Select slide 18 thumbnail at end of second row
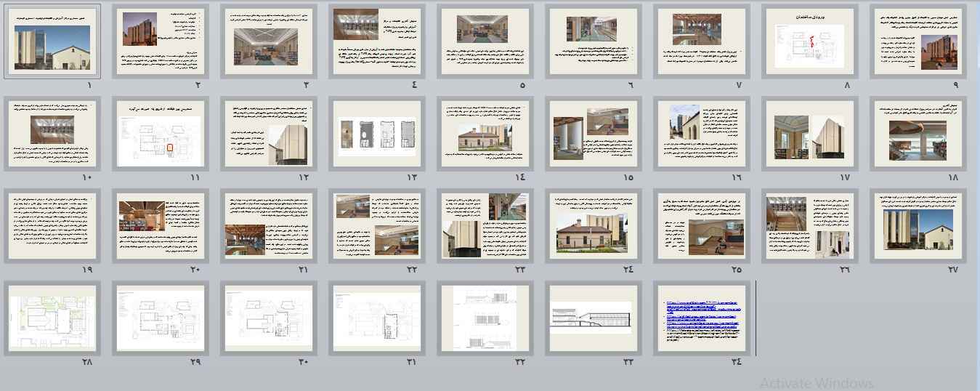The width and height of the screenshot is (980, 391). click(918, 134)
